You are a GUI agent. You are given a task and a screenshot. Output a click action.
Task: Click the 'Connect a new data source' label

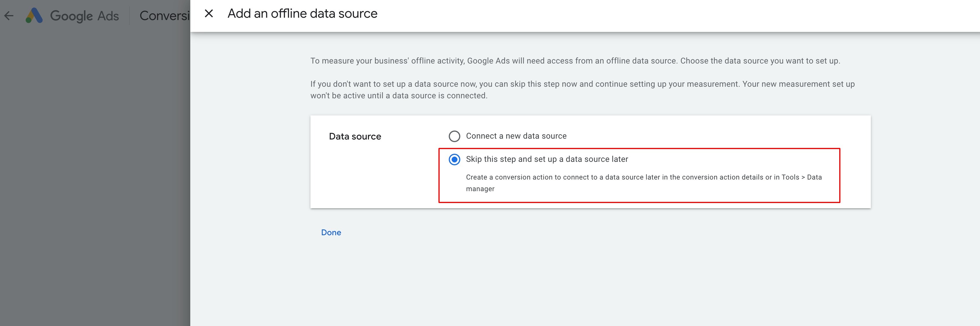(516, 136)
